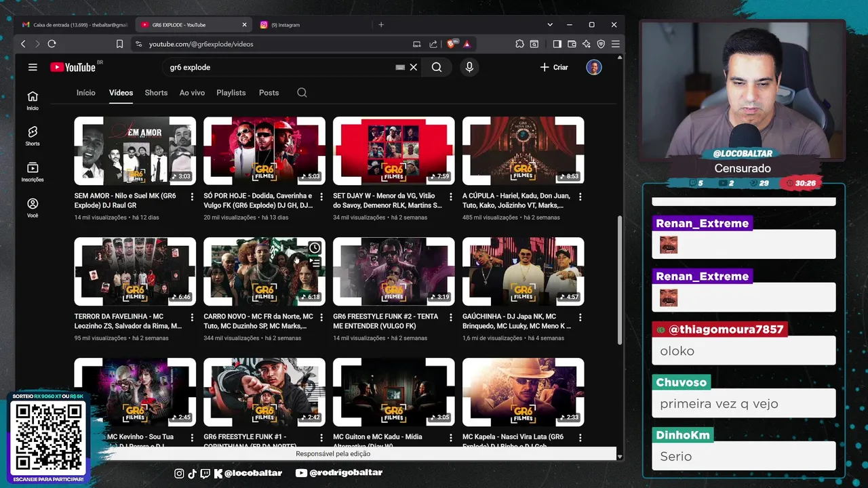
Task: Open the browser tab search chevron
Action: (550, 24)
